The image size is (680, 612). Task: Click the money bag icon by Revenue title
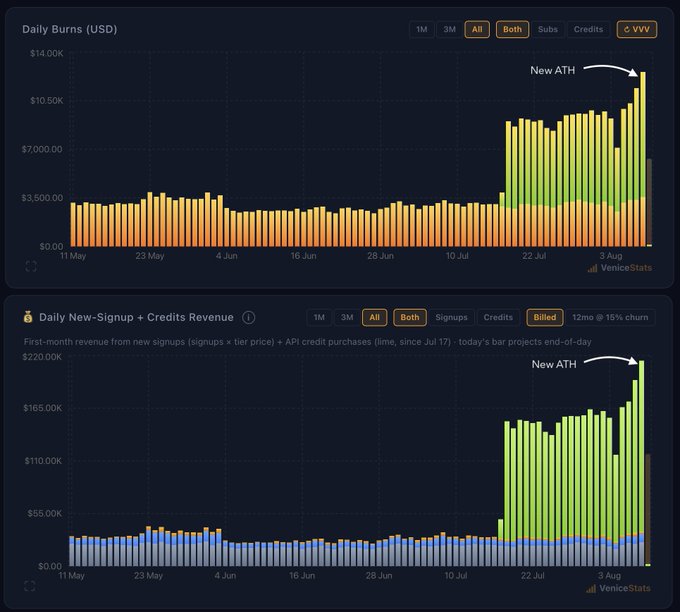[28, 317]
